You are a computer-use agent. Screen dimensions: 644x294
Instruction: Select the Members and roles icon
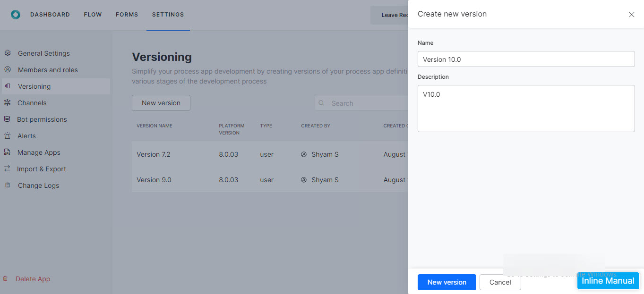click(x=8, y=69)
